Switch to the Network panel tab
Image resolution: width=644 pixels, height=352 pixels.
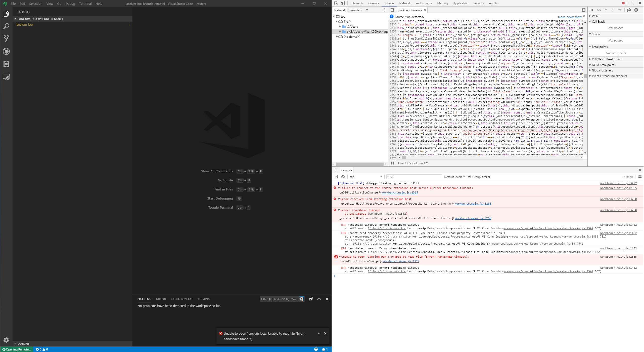(x=405, y=3)
